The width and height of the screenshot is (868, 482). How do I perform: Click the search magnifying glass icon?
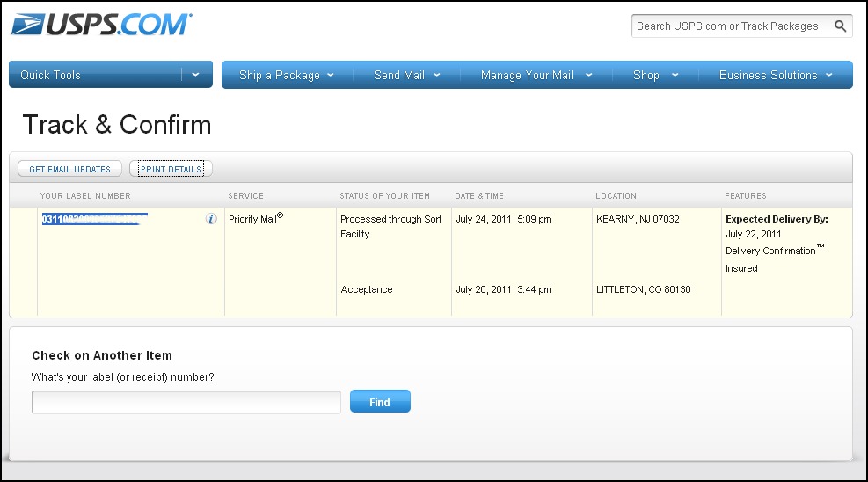point(840,26)
